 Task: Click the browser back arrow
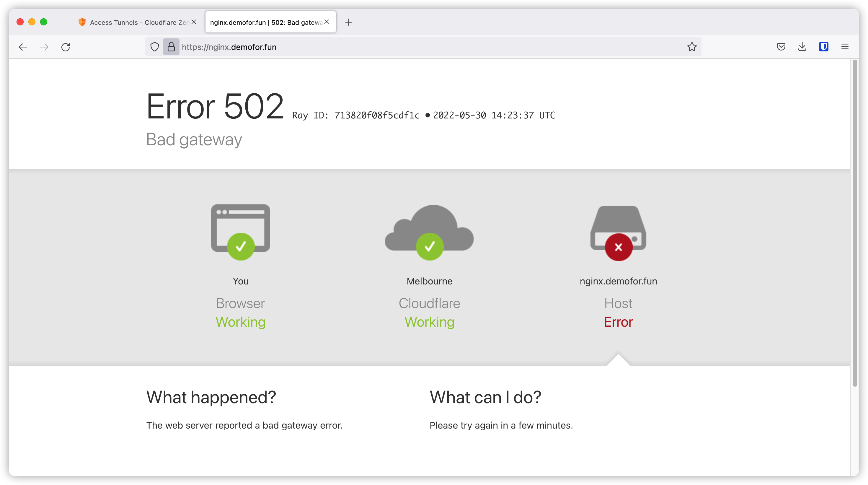[23, 47]
